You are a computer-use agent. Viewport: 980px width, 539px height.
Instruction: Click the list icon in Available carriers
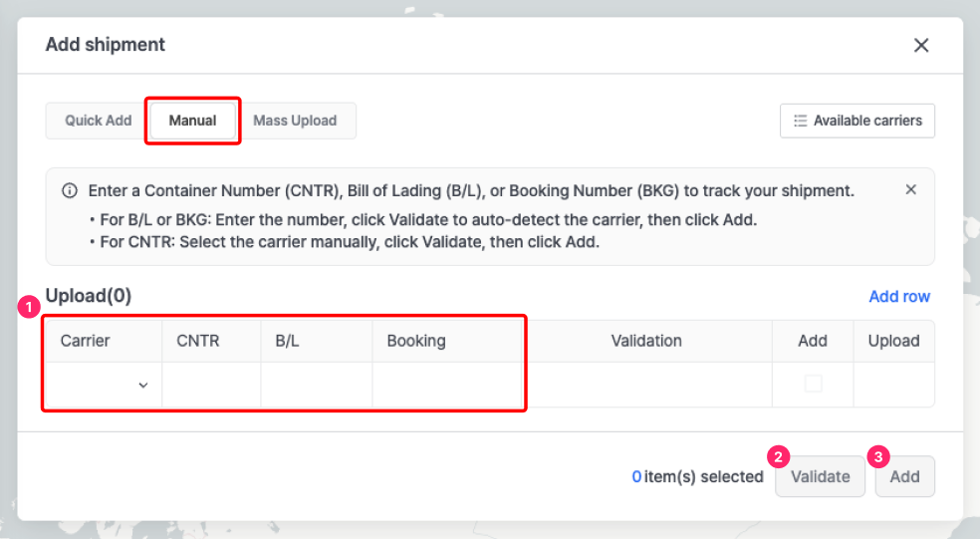coord(800,121)
